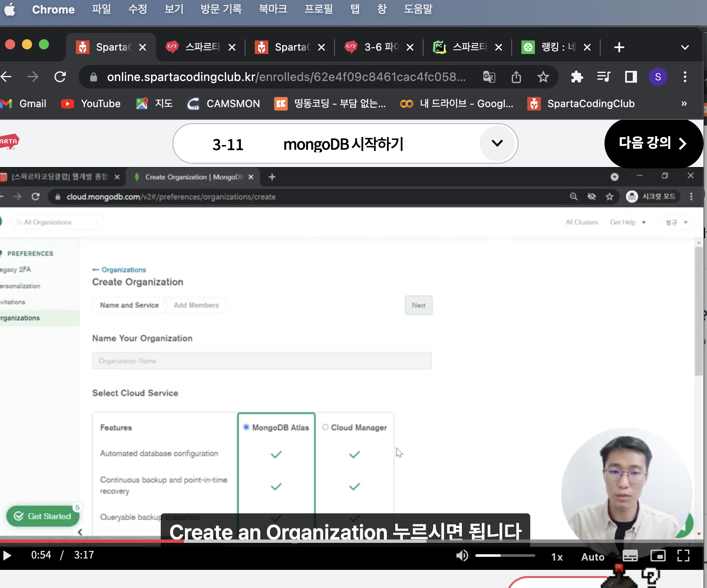The width and height of the screenshot is (707, 588).
Task: Enable picture-in-picture mode
Action: coord(658,556)
